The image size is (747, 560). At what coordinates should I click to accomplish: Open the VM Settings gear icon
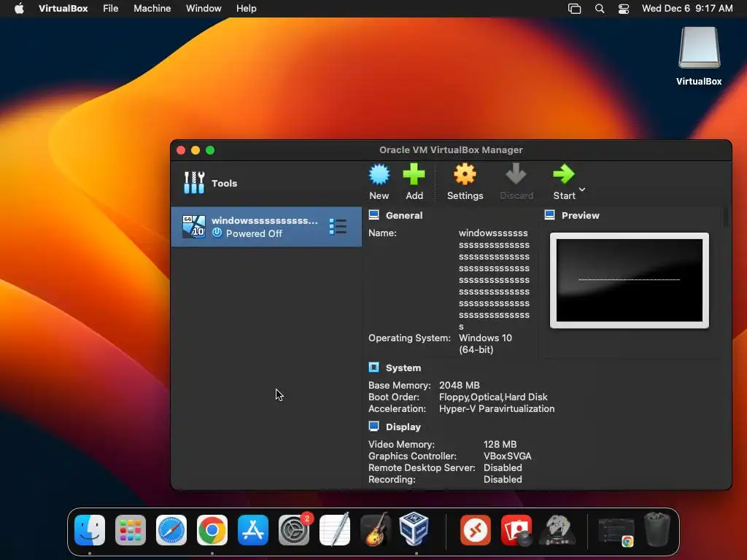[465, 175]
